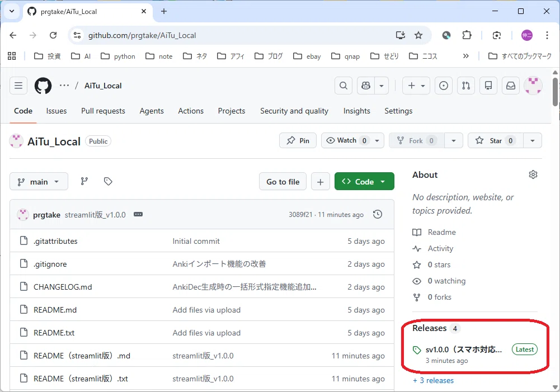The height and width of the screenshot is (392, 560).
Task: Expand the Star lists dropdown arrow
Action: [x=533, y=141]
